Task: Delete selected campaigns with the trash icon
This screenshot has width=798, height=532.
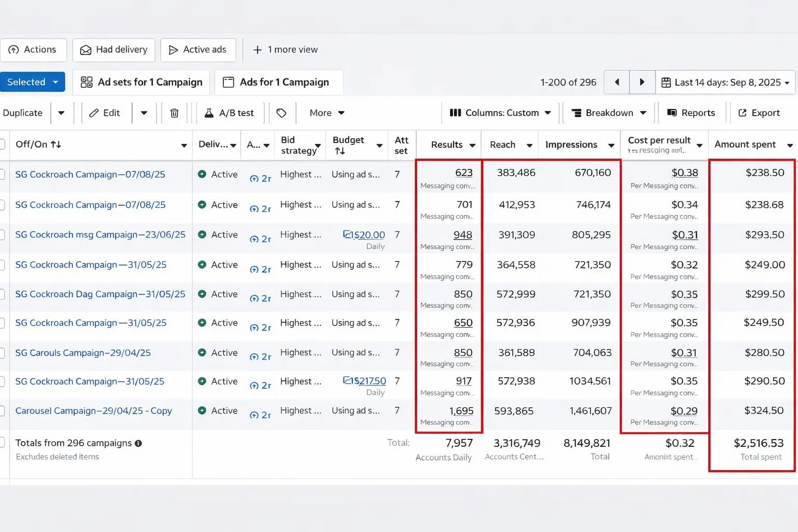Action: [x=175, y=113]
